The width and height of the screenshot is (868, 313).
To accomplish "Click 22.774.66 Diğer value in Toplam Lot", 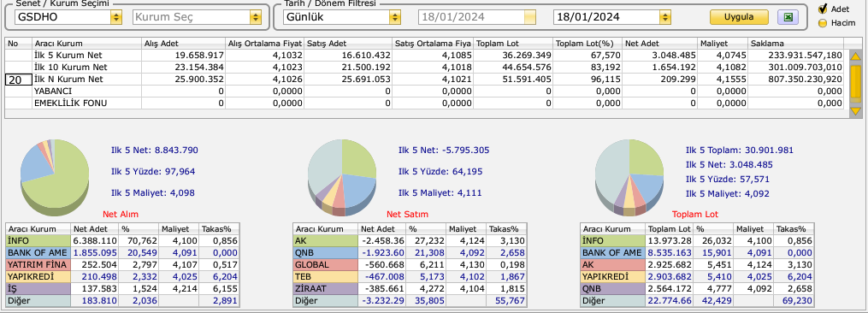I will 669,301.
